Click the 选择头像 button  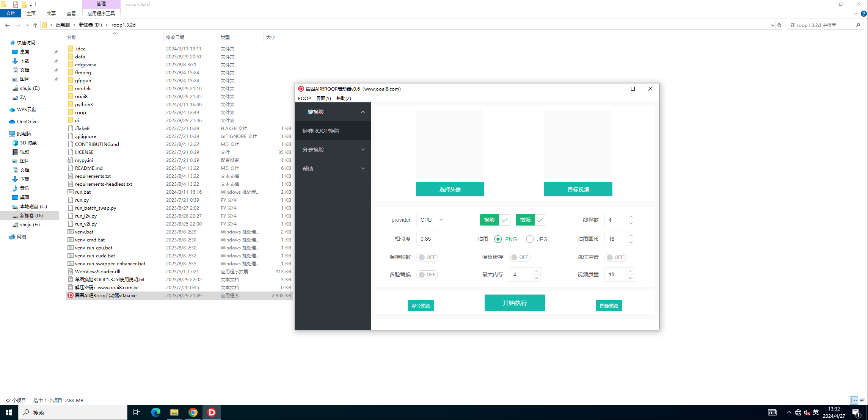(450, 189)
